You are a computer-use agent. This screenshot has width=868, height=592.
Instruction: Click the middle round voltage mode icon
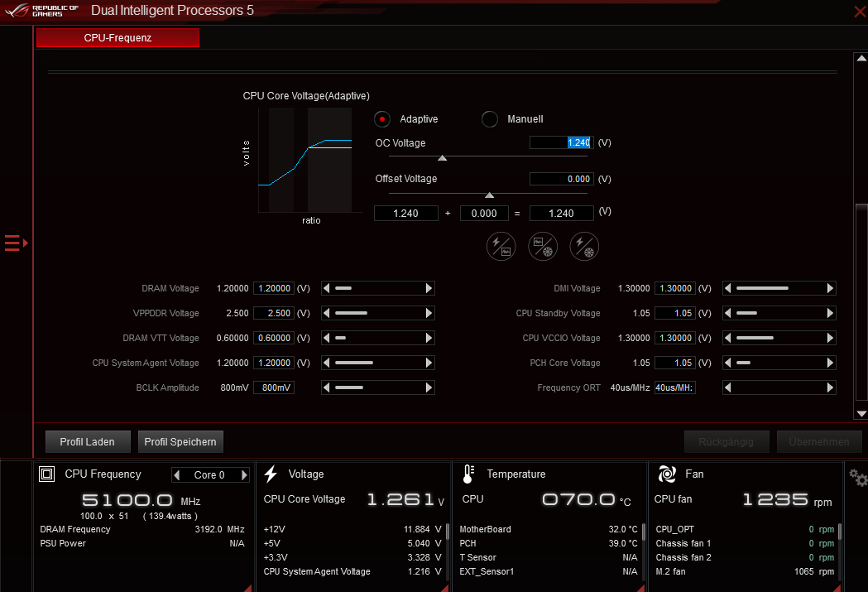pyautogui.click(x=543, y=247)
